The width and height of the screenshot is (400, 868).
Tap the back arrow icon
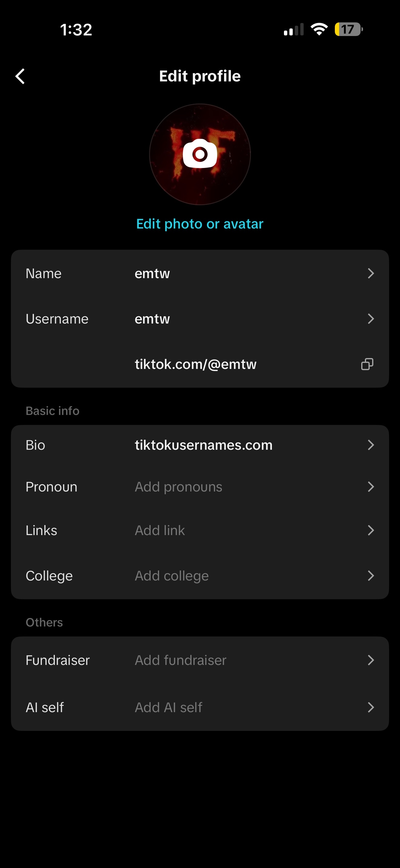point(20,76)
